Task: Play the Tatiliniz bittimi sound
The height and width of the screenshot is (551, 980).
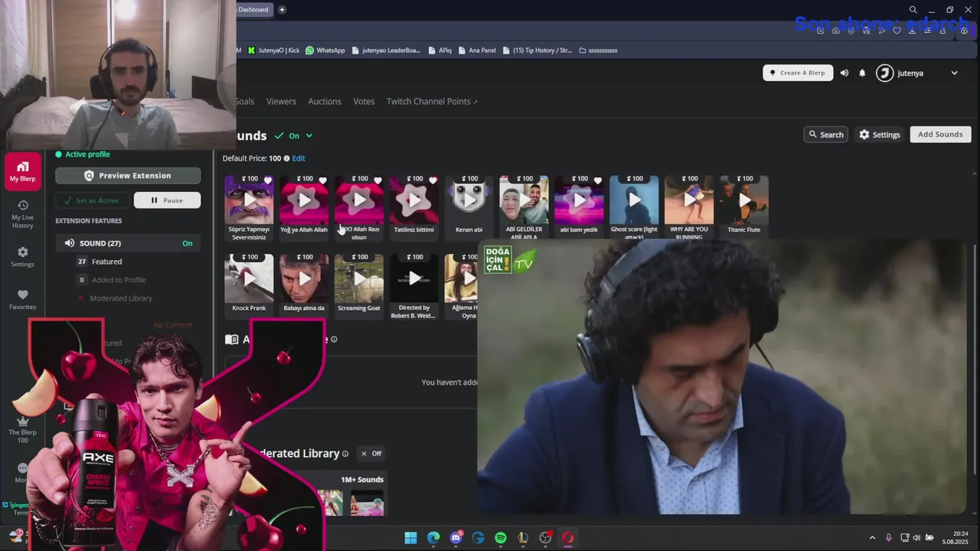Action: click(x=414, y=201)
